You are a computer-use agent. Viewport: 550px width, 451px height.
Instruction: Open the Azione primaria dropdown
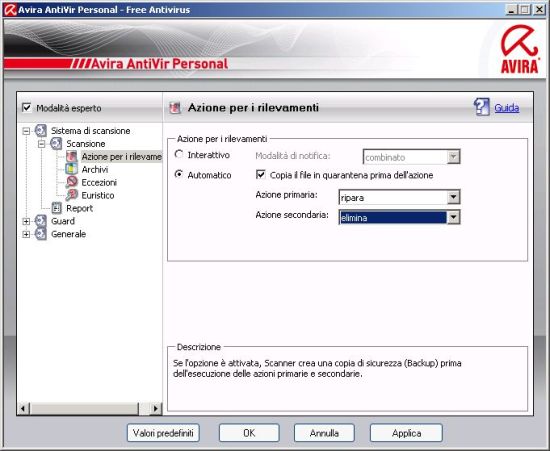(x=399, y=197)
